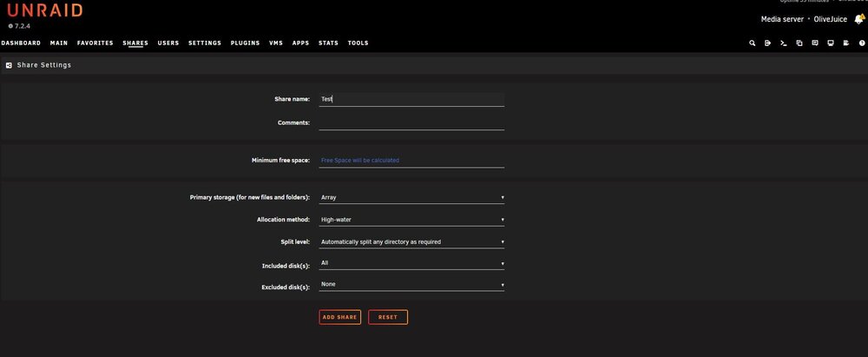
Task: Click the Allocation method label
Action: [x=284, y=220]
